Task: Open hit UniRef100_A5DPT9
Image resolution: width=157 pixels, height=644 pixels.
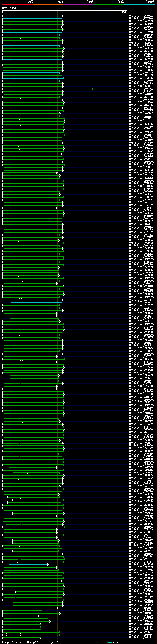Action: point(141,24)
